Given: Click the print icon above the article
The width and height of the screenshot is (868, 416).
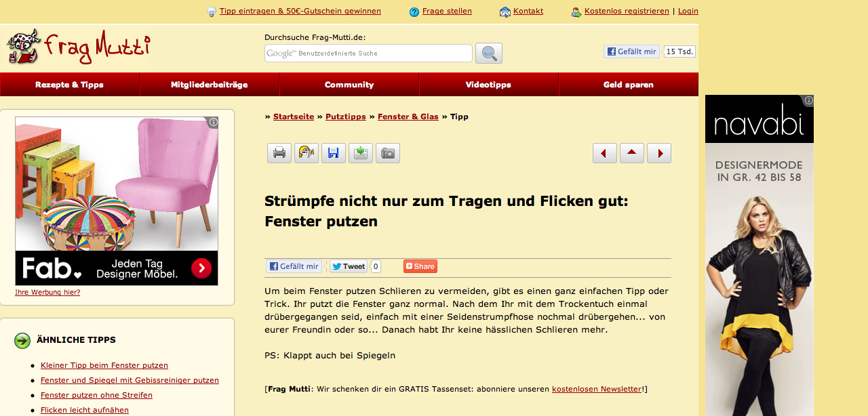Looking at the screenshot, I should pos(279,153).
